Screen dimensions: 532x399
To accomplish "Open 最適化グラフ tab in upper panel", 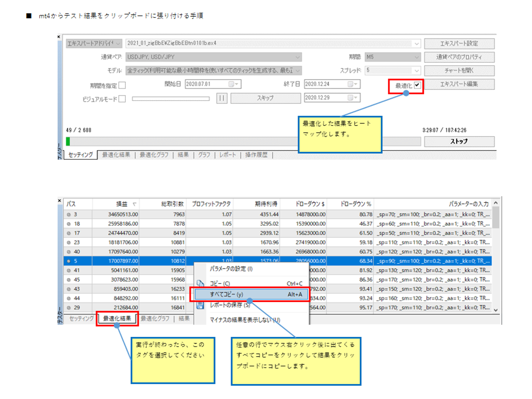I will (154, 155).
